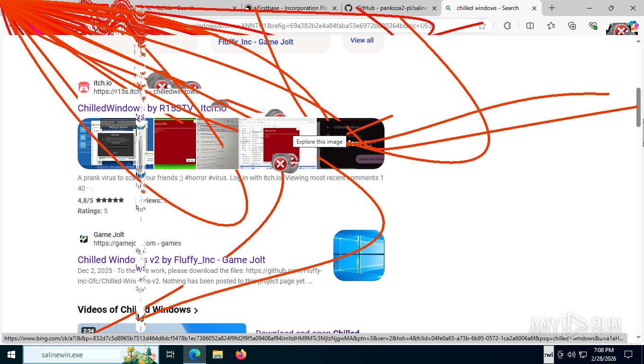Open the Windows logo thumbnail beside Game Jolt
The width and height of the screenshot is (644, 364).
pos(359,255)
